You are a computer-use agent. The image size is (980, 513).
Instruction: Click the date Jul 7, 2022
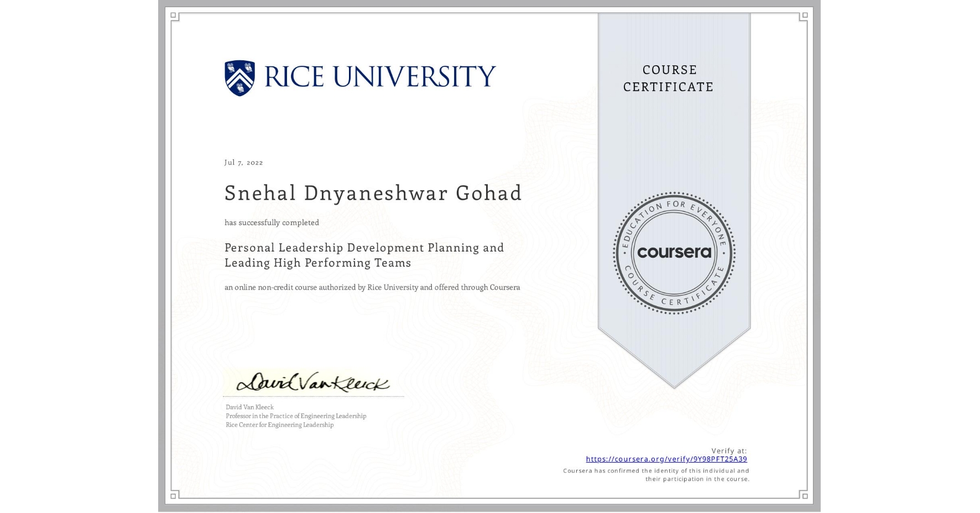click(x=243, y=162)
